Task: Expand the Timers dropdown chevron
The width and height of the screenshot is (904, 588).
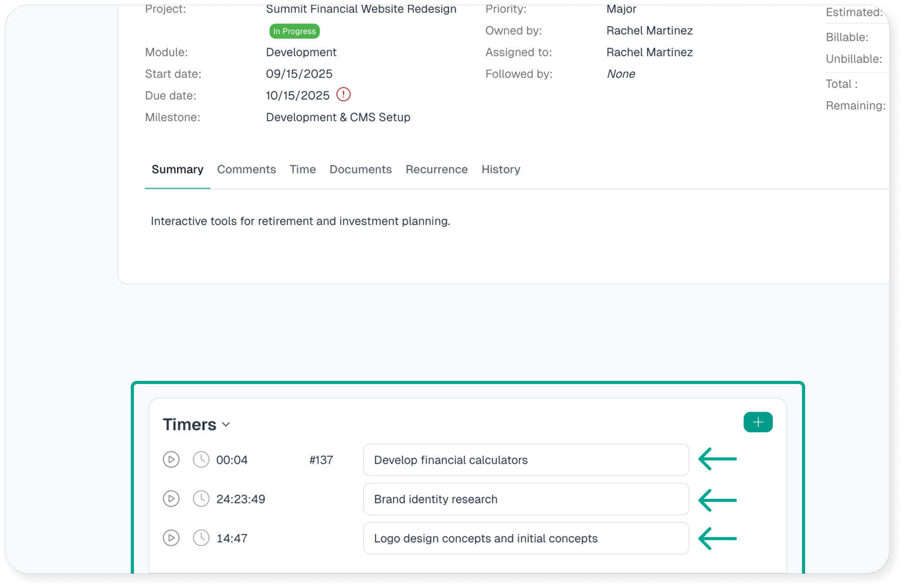Action: click(x=226, y=424)
